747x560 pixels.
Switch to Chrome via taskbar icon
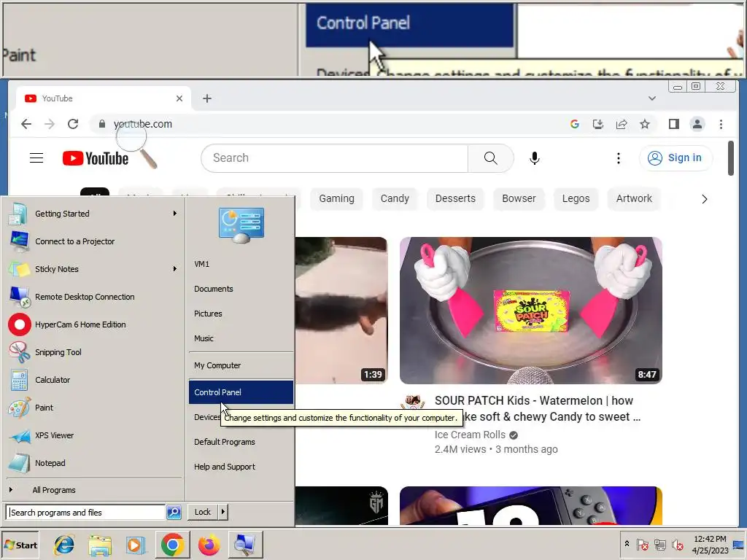click(172, 545)
